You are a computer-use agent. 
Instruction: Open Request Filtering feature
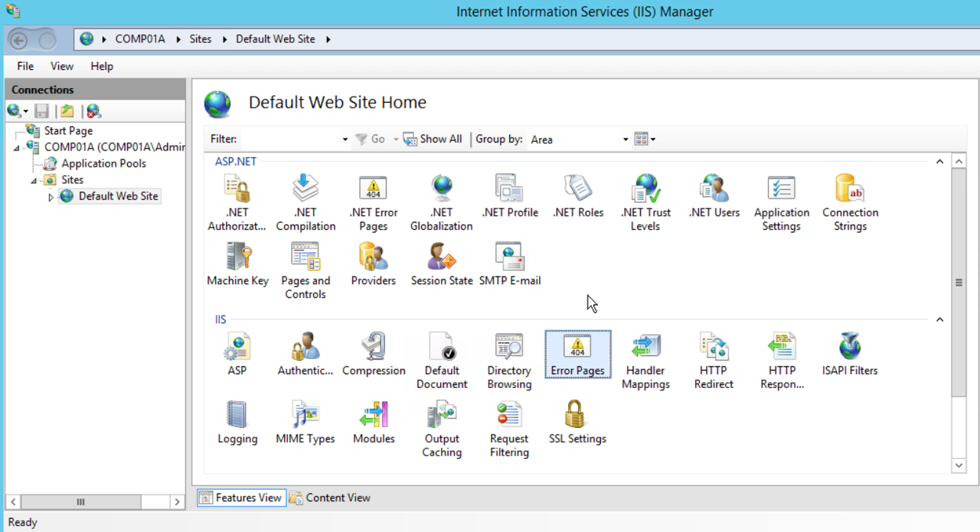pos(509,429)
